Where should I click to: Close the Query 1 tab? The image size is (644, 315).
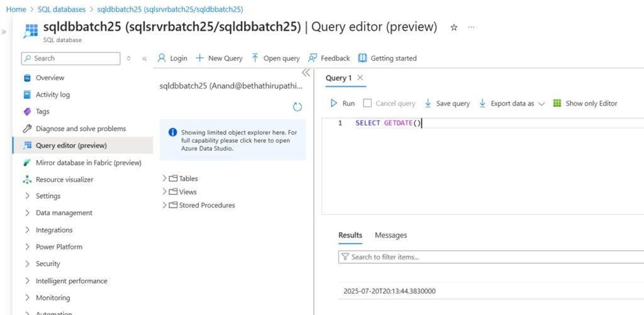pos(360,77)
